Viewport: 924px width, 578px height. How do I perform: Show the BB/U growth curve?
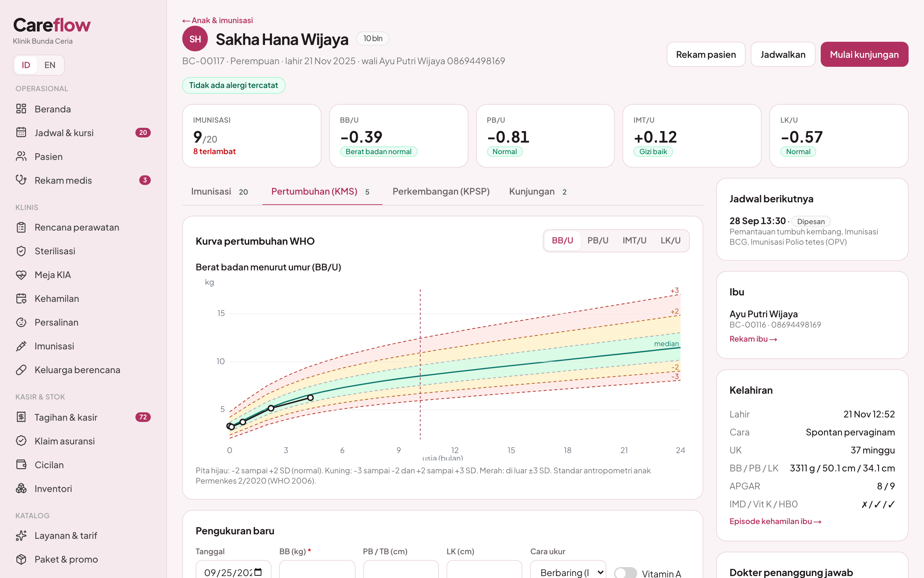pyautogui.click(x=562, y=241)
